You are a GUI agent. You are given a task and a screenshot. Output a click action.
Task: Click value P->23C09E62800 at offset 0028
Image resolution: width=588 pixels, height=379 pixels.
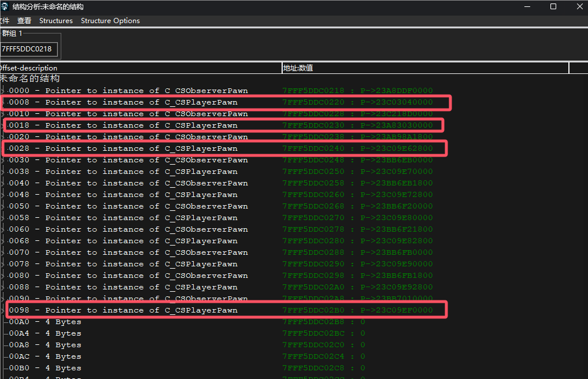click(x=396, y=148)
